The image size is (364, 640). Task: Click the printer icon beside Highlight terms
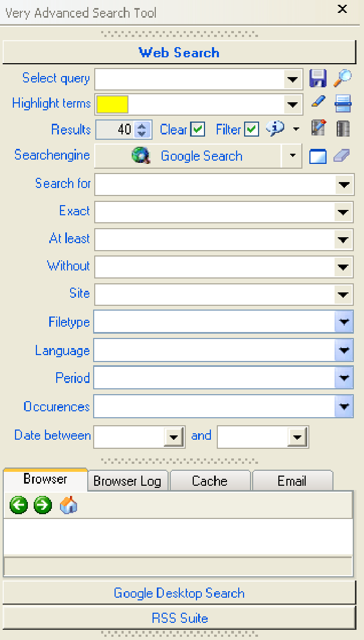coord(343,103)
